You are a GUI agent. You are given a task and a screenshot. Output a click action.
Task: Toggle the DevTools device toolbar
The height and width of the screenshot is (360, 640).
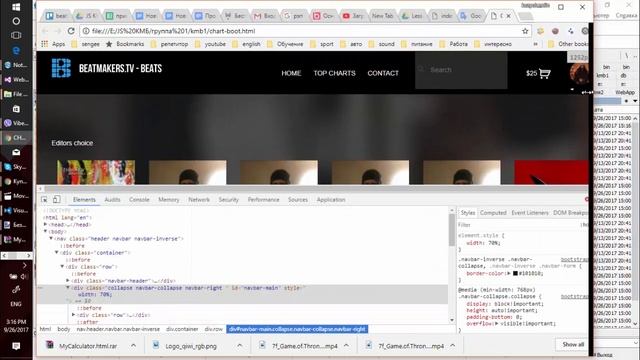coord(56,200)
